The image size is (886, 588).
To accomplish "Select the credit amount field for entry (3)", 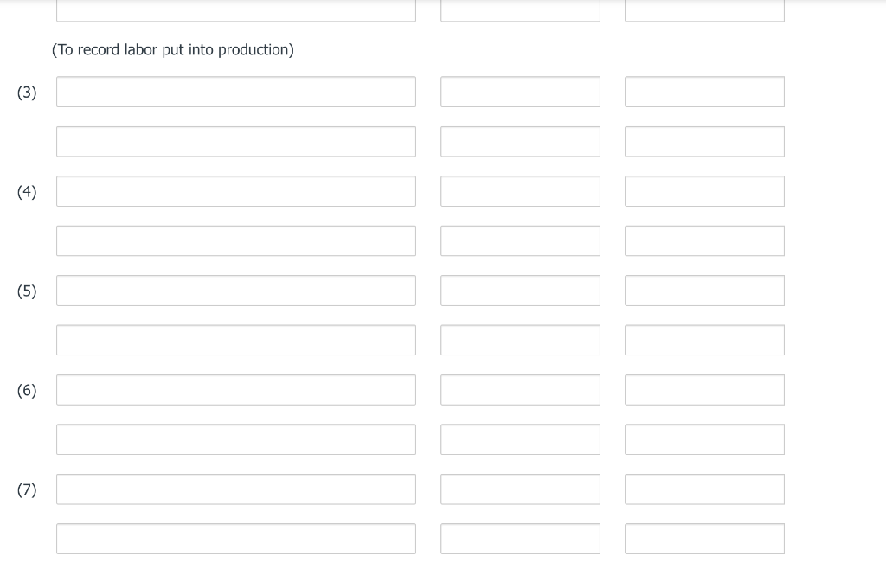I will [x=704, y=141].
